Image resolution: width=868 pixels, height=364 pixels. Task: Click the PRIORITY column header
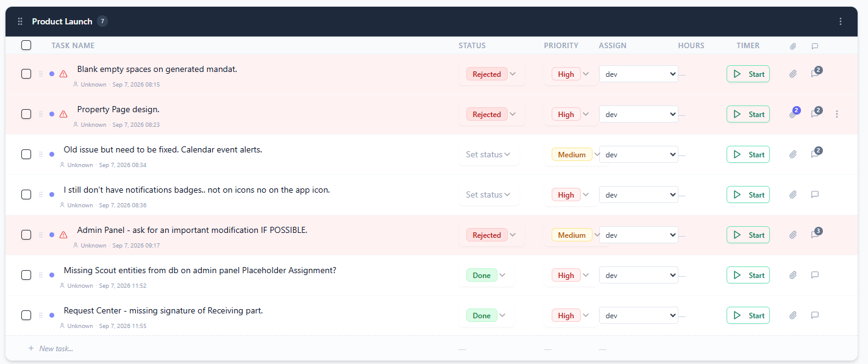[561, 46]
